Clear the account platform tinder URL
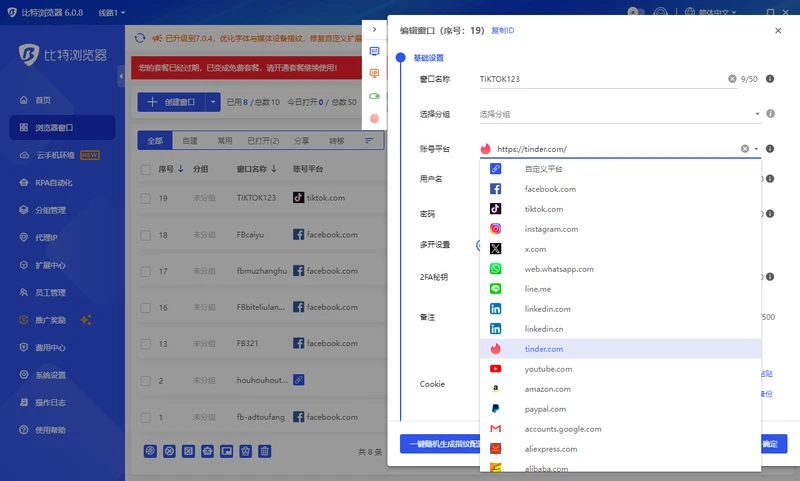 [x=745, y=148]
